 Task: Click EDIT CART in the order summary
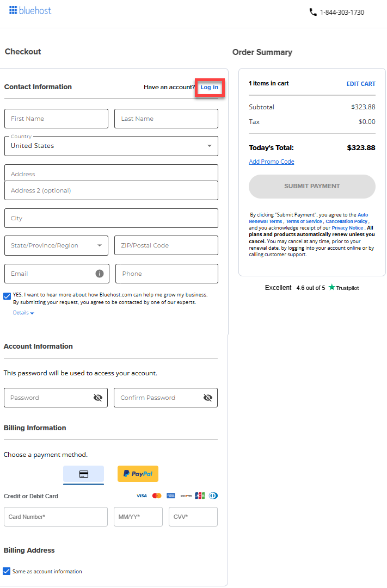click(361, 83)
